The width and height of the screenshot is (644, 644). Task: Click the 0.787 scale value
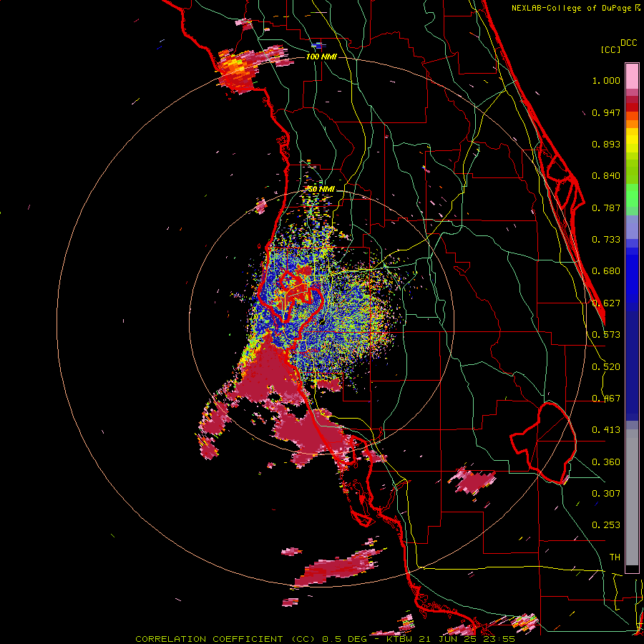pyautogui.click(x=606, y=208)
